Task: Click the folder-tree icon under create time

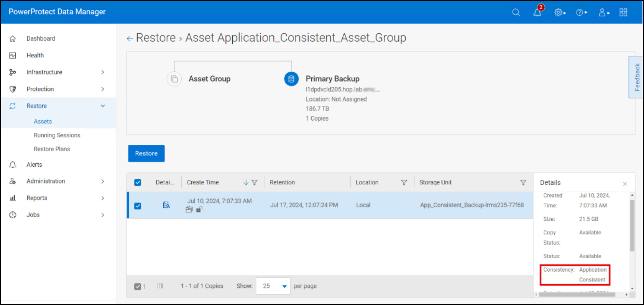Action: pyautogui.click(x=189, y=209)
